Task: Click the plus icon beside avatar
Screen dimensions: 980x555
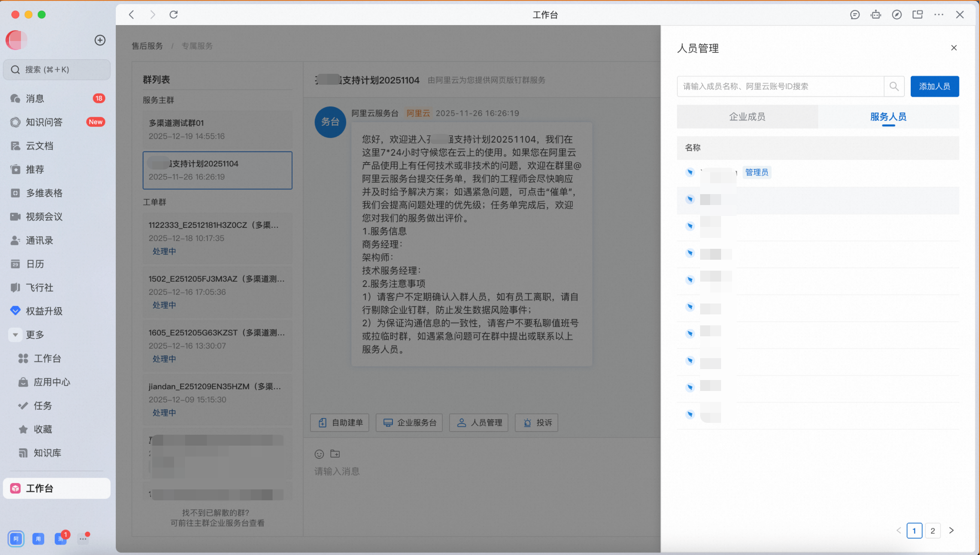Action: pyautogui.click(x=100, y=40)
